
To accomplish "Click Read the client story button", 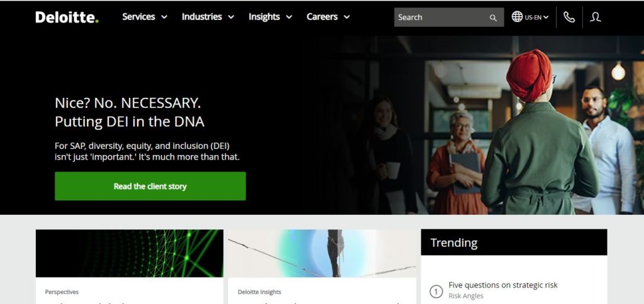I will (x=150, y=187).
